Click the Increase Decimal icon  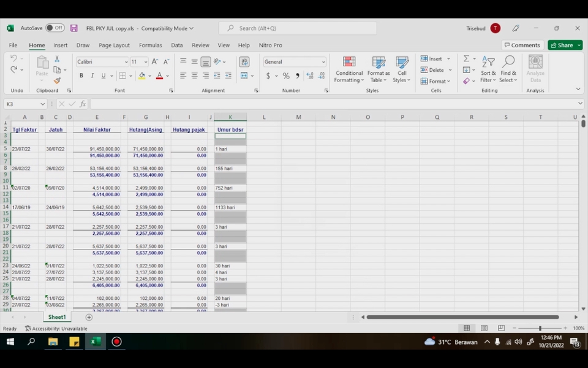[x=311, y=75]
